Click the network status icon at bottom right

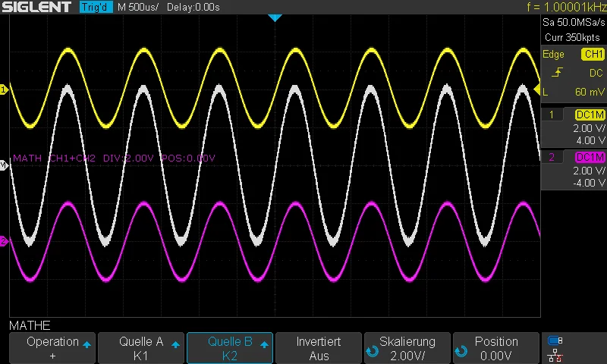click(556, 354)
